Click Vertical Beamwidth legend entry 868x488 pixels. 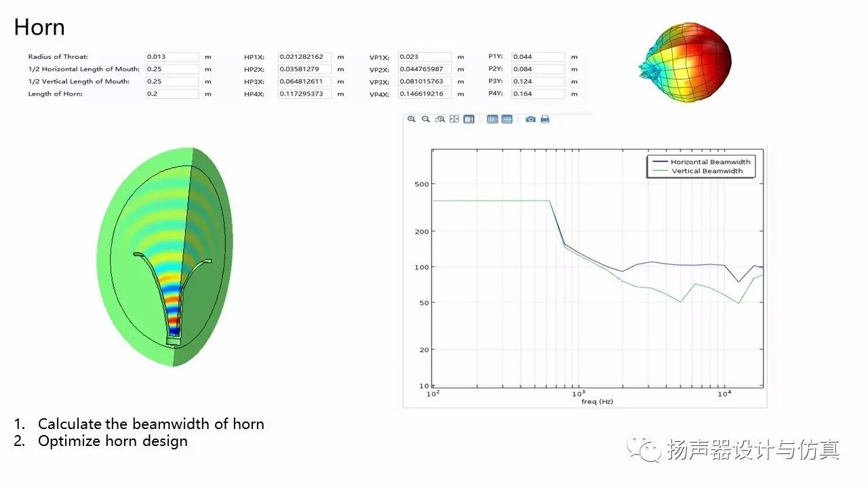coord(707,171)
